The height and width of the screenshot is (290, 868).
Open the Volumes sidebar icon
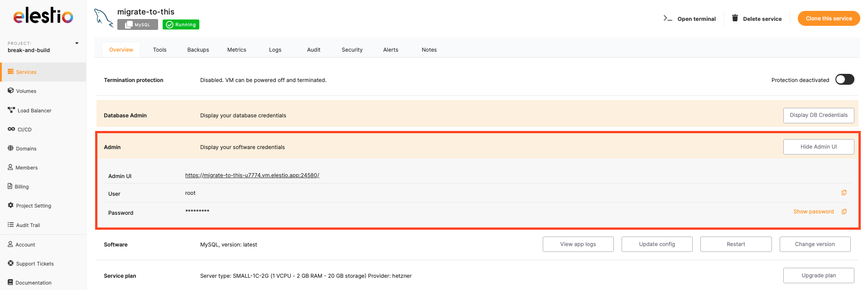pos(10,91)
